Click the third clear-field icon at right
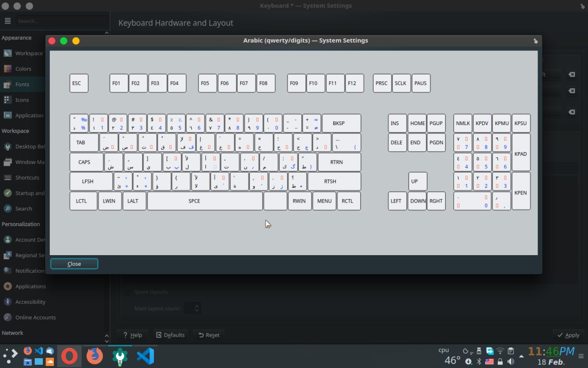Viewport: 588px width, 368px height. point(571,112)
